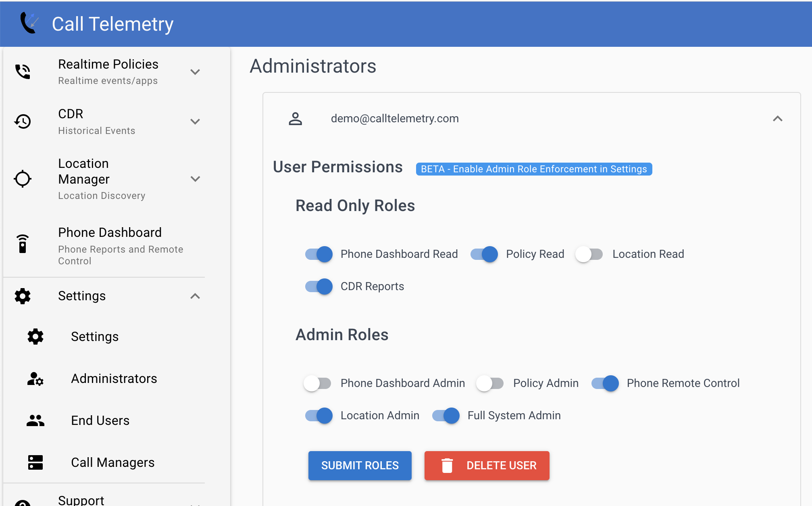Screen dimensions: 812x506
Task: Click the End Users group icon
Action: point(35,420)
